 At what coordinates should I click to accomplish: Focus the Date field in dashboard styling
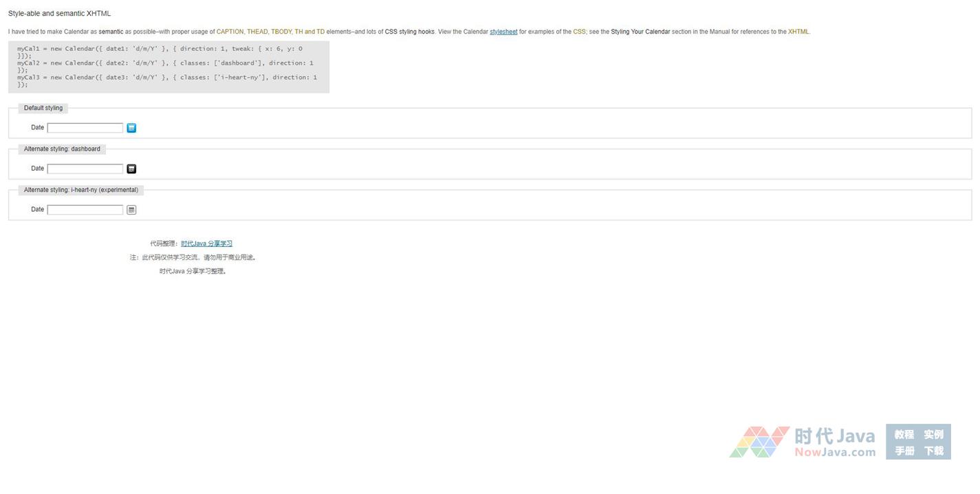pyautogui.click(x=85, y=169)
